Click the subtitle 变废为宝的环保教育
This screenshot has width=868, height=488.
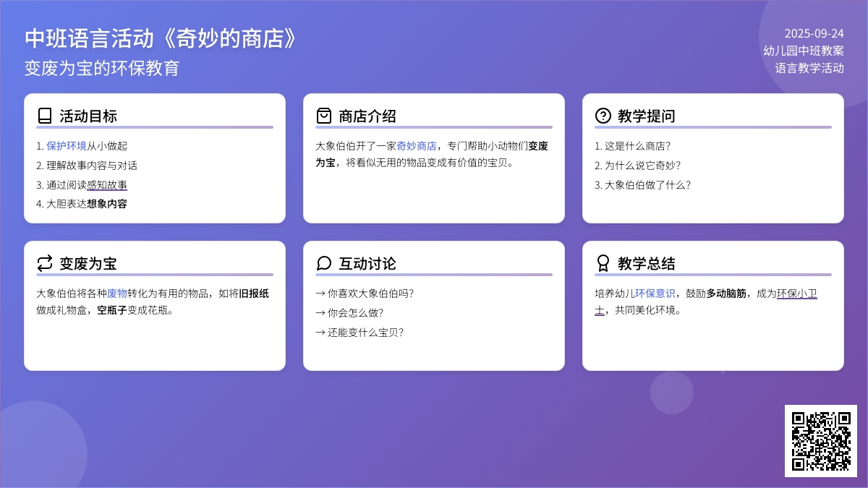click(x=102, y=67)
